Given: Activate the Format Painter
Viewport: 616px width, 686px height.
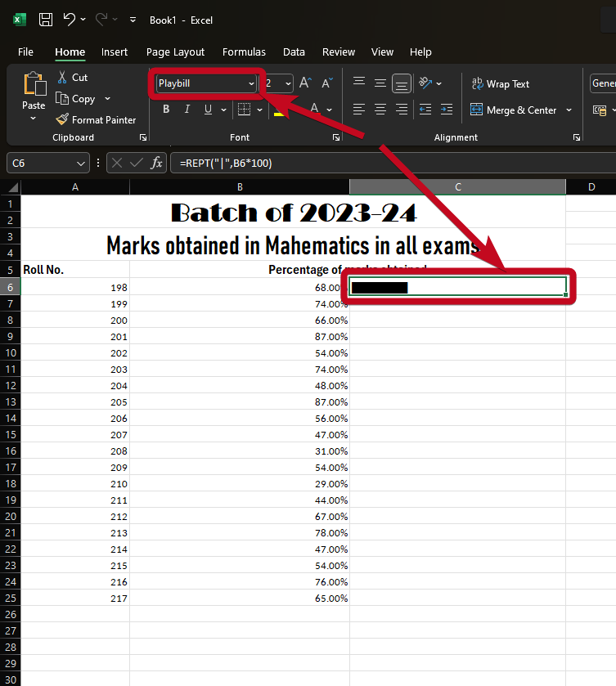Looking at the screenshot, I should coord(96,120).
